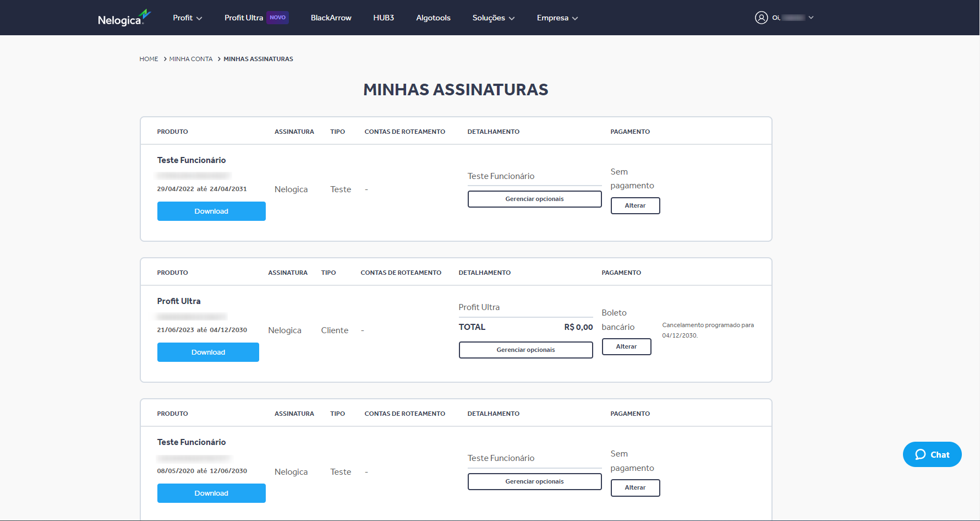Click the cancellation scheduled 04/12/2030 note

(708, 330)
